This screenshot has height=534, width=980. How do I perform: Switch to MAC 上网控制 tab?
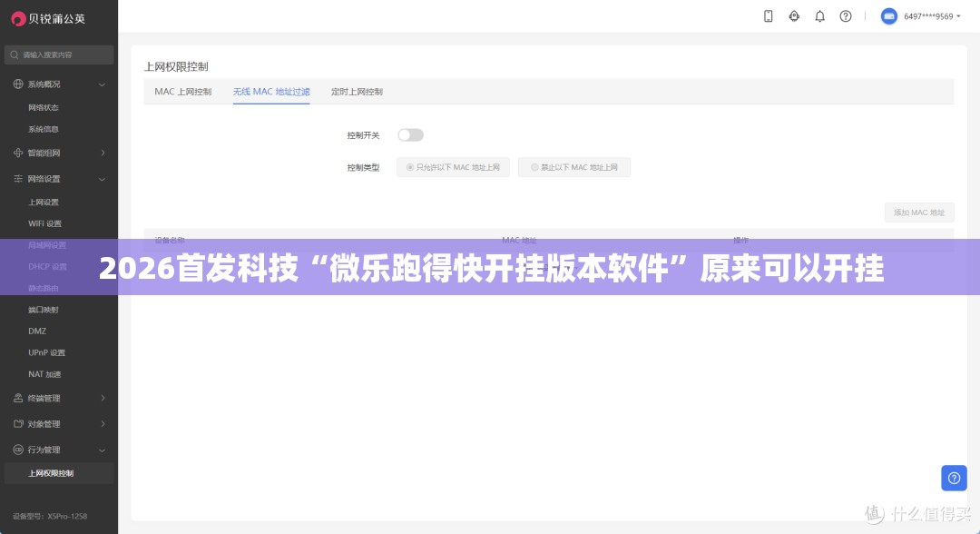click(x=183, y=92)
